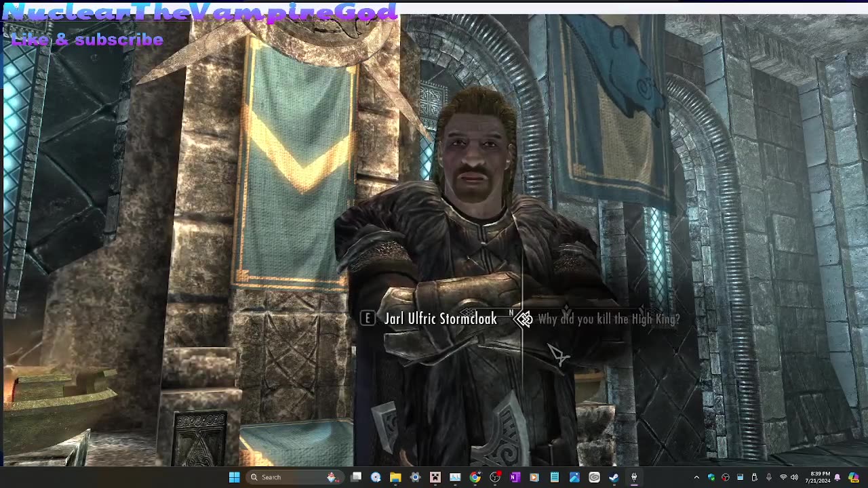Select 'Why did you kill the High King?' dialogue

[x=608, y=319]
